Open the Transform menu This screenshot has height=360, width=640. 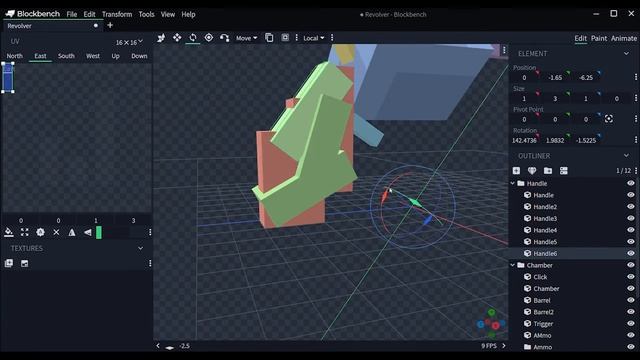[x=117, y=14]
